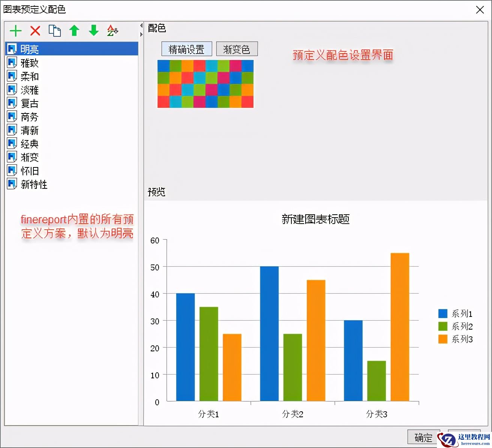The height and width of the screenshot is (448, 492).
Task: Click the multicolor palette preview swatch
Action: coord(205,84)
